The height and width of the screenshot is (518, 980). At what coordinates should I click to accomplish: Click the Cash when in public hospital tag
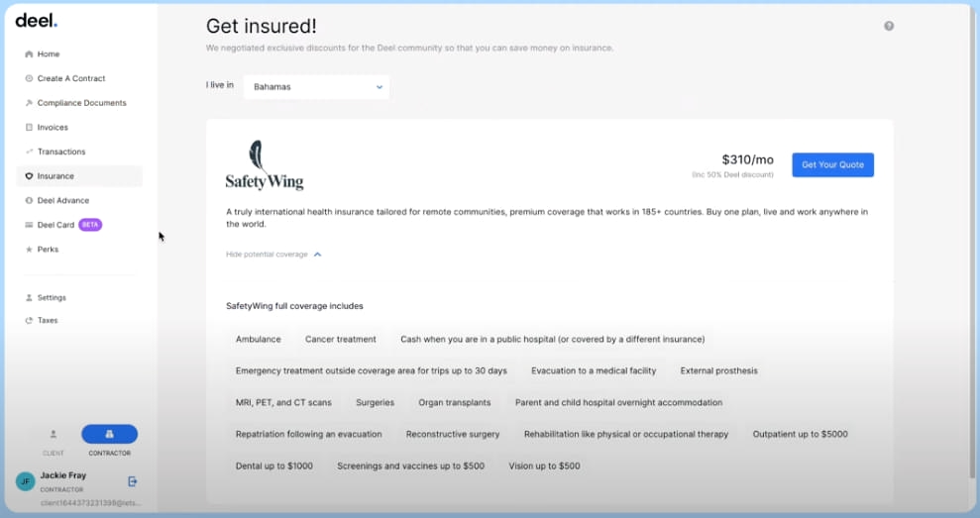click(x=553, y=340)
